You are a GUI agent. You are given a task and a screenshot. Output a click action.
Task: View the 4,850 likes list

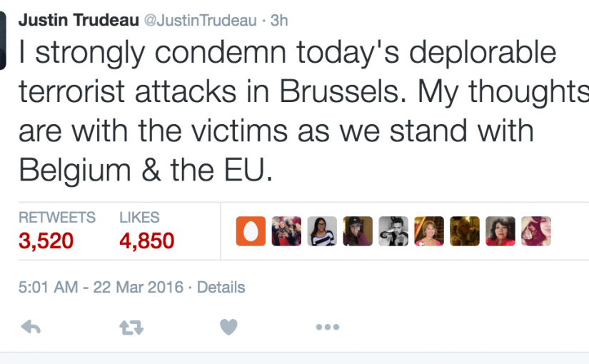click(146, 241)
